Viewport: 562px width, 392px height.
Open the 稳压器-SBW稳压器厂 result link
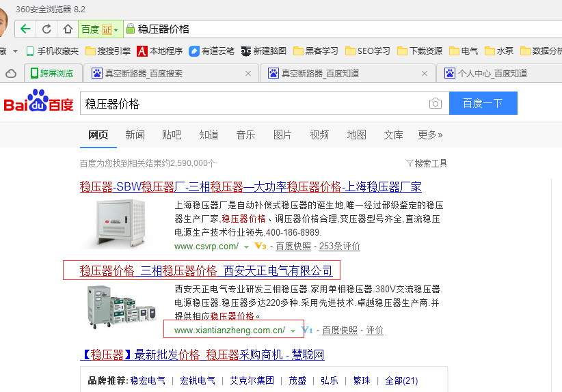tap(250, 186)
